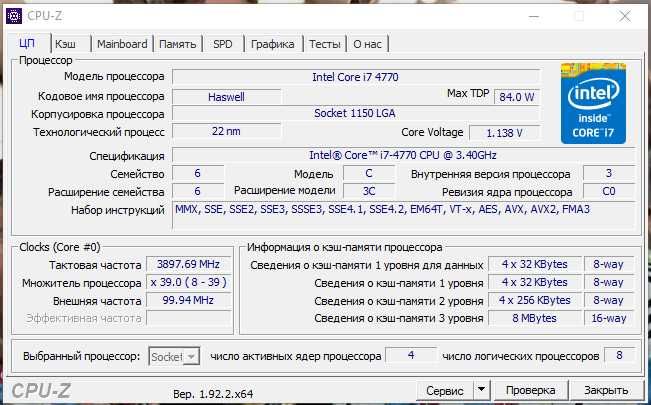Click the Max TDP value 84.0 W

click(x=517, y=97)
